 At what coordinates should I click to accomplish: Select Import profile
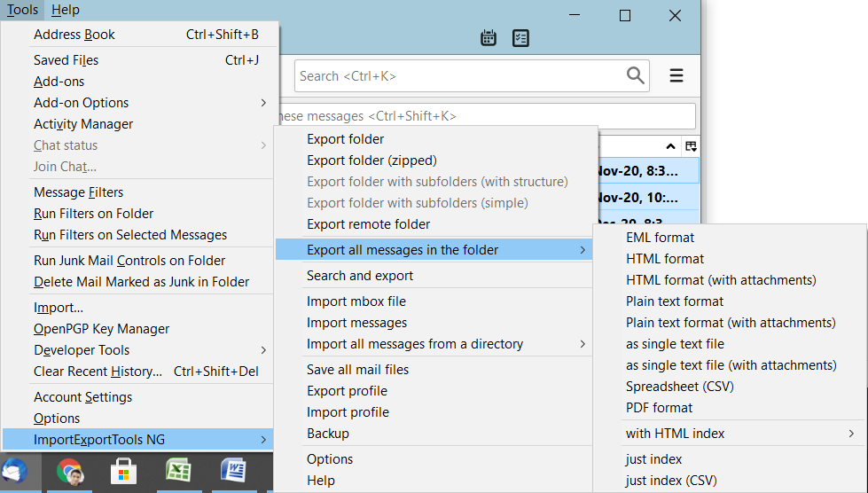point(434,413)
